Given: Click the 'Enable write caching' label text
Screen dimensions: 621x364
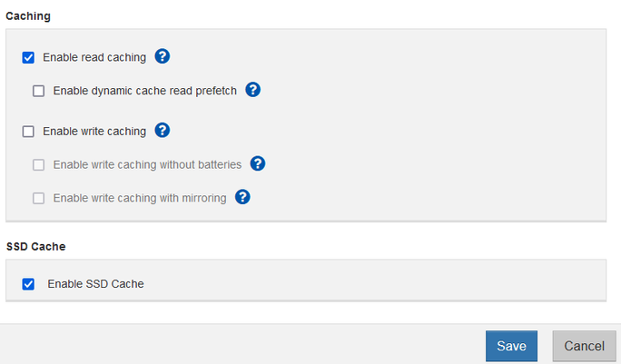Looking at the screenshot, I should tap(94, 132).
